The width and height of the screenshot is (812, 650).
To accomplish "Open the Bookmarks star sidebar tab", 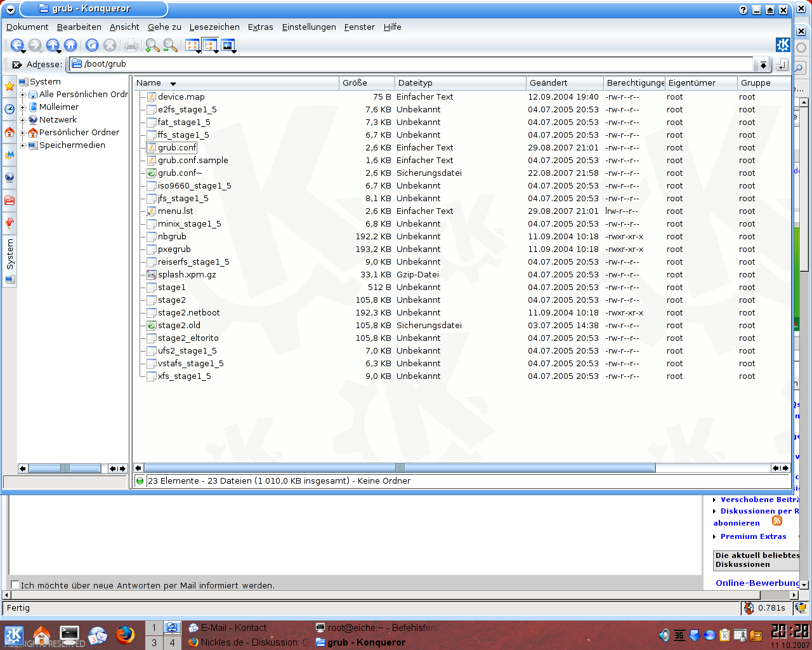I will pos(10,86).
